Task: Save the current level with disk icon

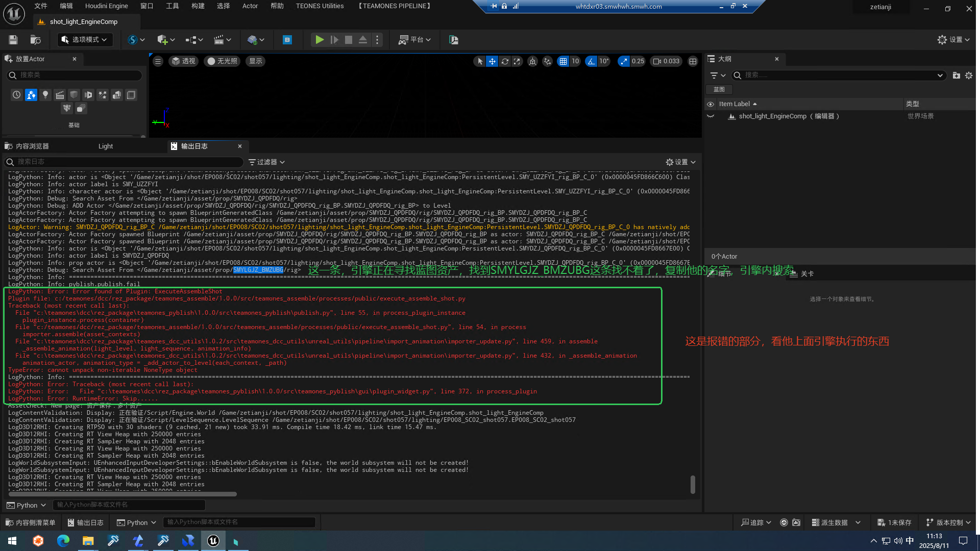Action: (x=13, y=40)
